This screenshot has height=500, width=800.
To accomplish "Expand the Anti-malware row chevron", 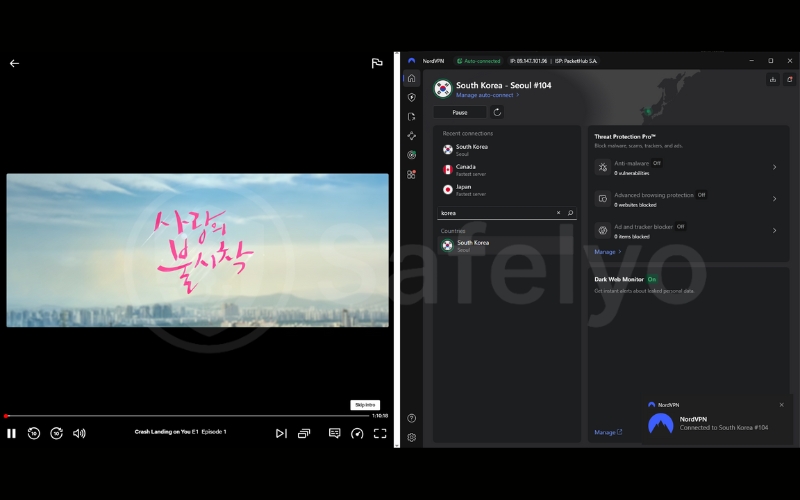I will (x=774, y=167).
